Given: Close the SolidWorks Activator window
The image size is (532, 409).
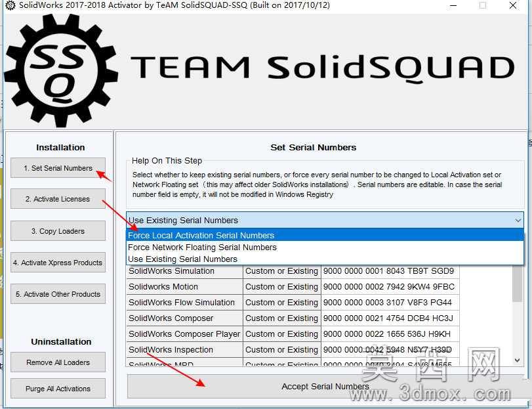Looking at the screenshot, I should click(513, 5).
